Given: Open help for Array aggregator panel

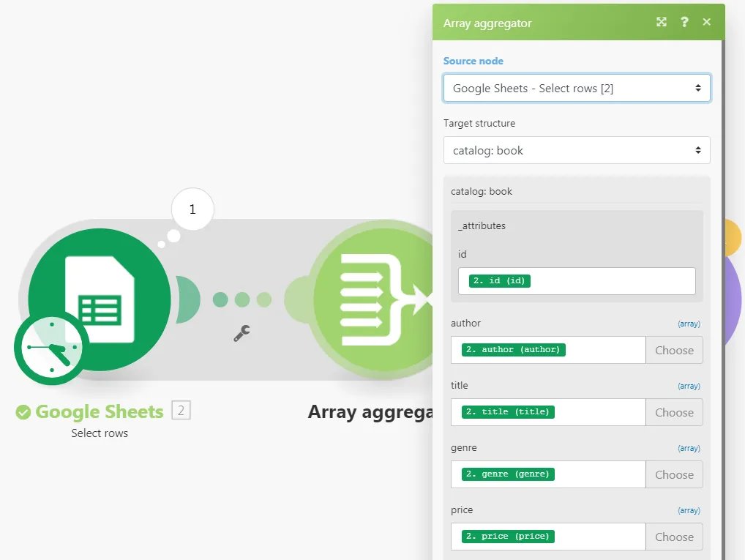Looking at the screenshot, I should point(684,22).
